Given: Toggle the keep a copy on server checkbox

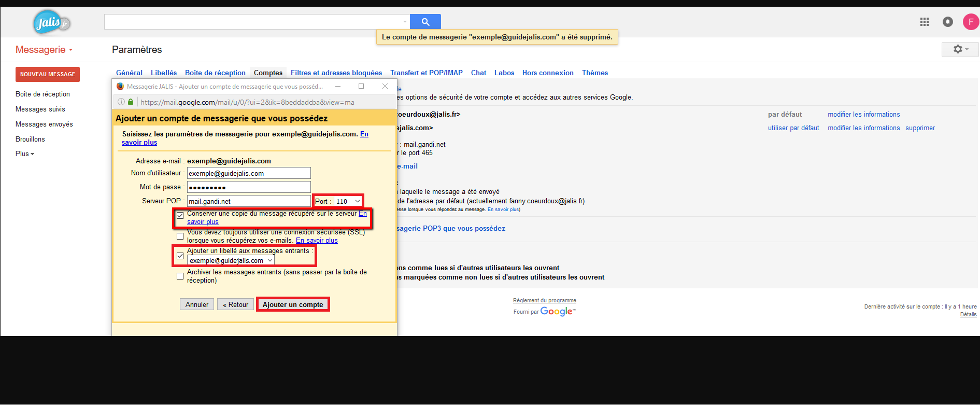Looking at the screenshot, I should pos(180,215).
